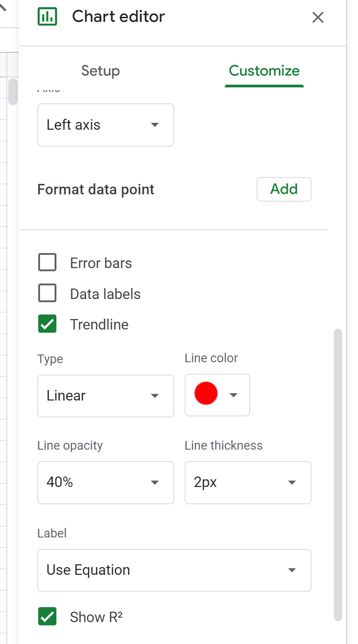The height and width of the screenshot is (644, 358).
Task: Close the Chart editor with the X icon
Action: click(318, 17)
